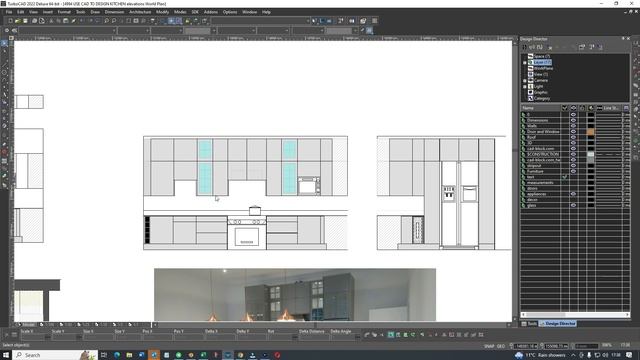
Task: Click the Print toolbar icon
Action: click(x=34, y=21)
